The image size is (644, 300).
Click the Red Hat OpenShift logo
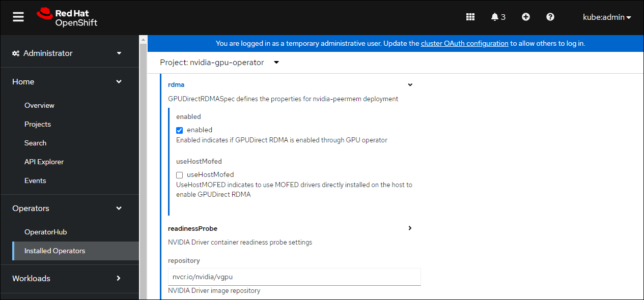tap(67, 17)
